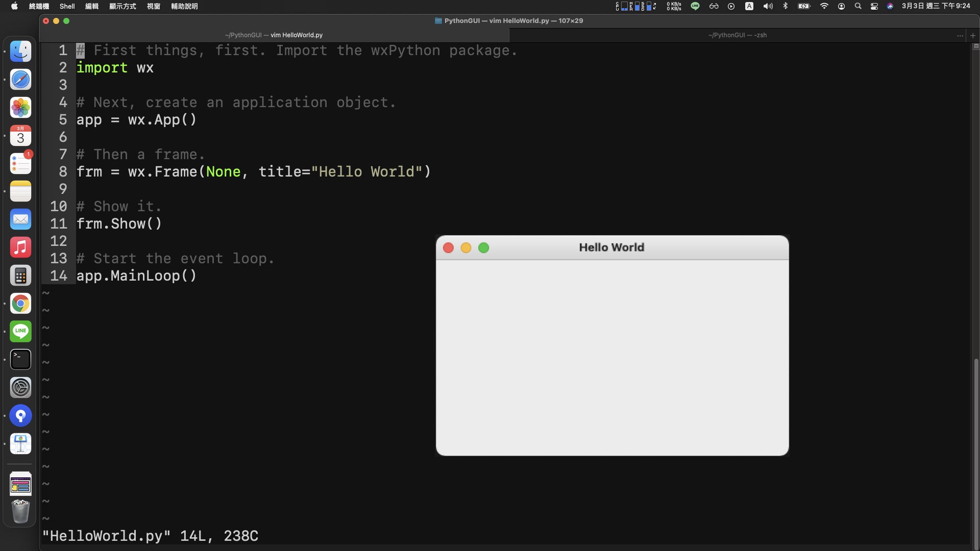980x551 pixels.
Task: Click the "HelloWorld.py" 14L, 238C status line
Action: [x=150, y=536]
